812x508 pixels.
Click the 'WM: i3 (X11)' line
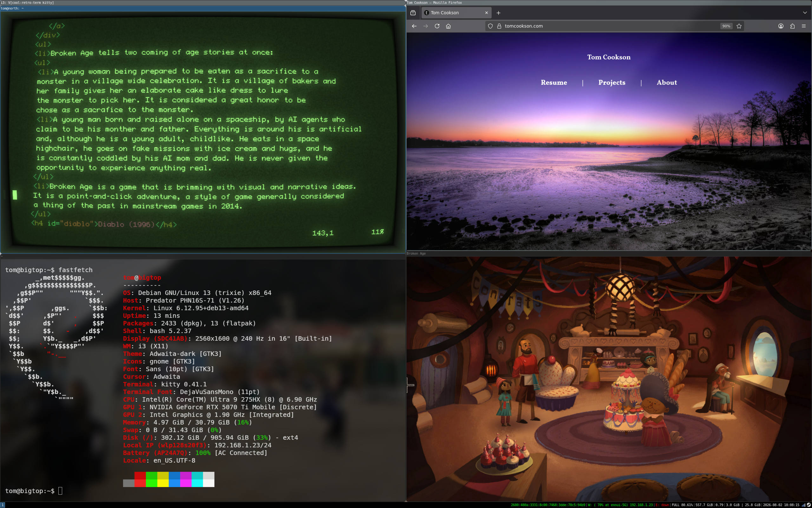click(x=146, y=346)
